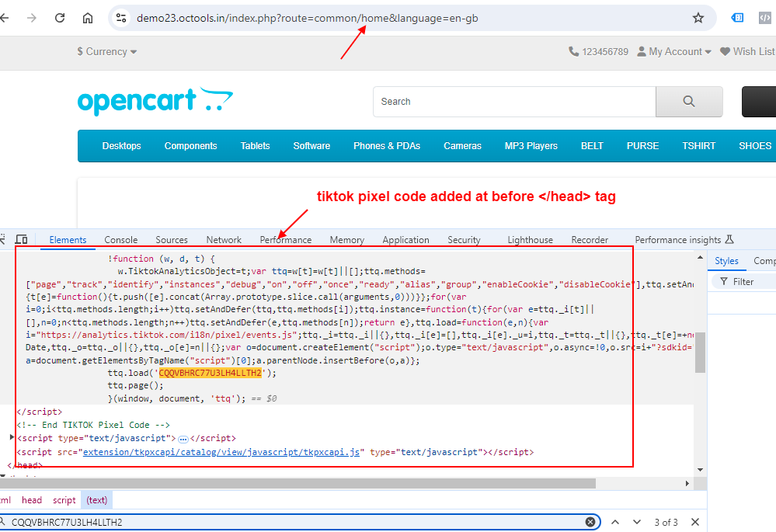
Task: Expand the collapsed script node
Action: [x=12, y=437]
